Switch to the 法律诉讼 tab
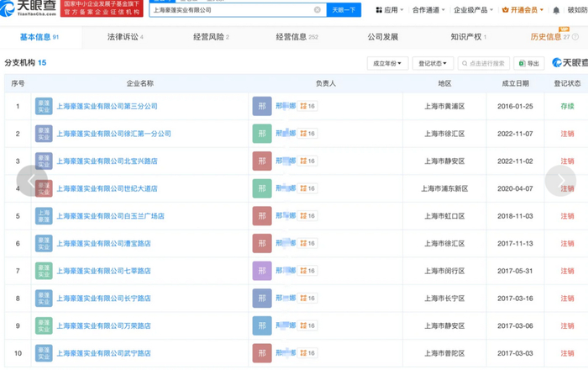Viewport: 588px width, 370px height. coord(124,37)
